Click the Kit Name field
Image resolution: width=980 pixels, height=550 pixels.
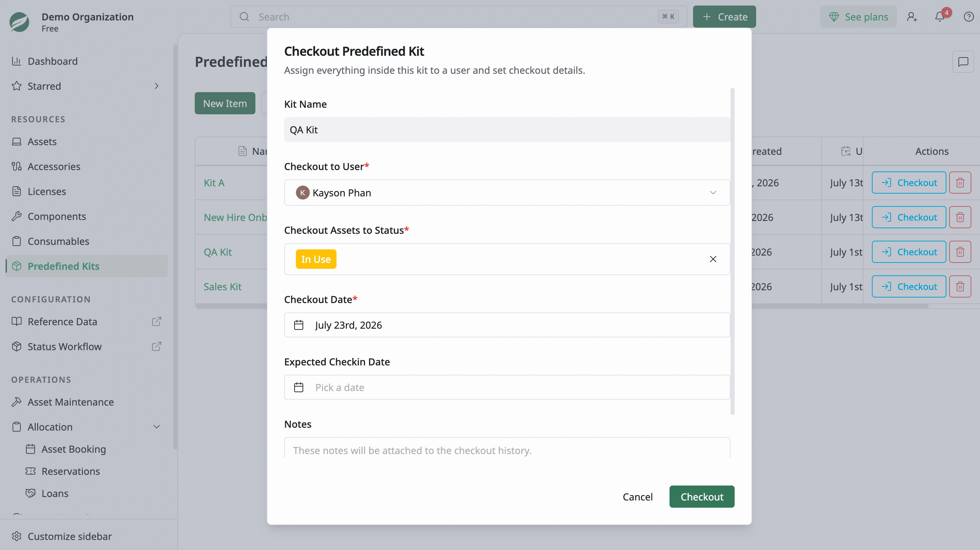coord(507,130)
